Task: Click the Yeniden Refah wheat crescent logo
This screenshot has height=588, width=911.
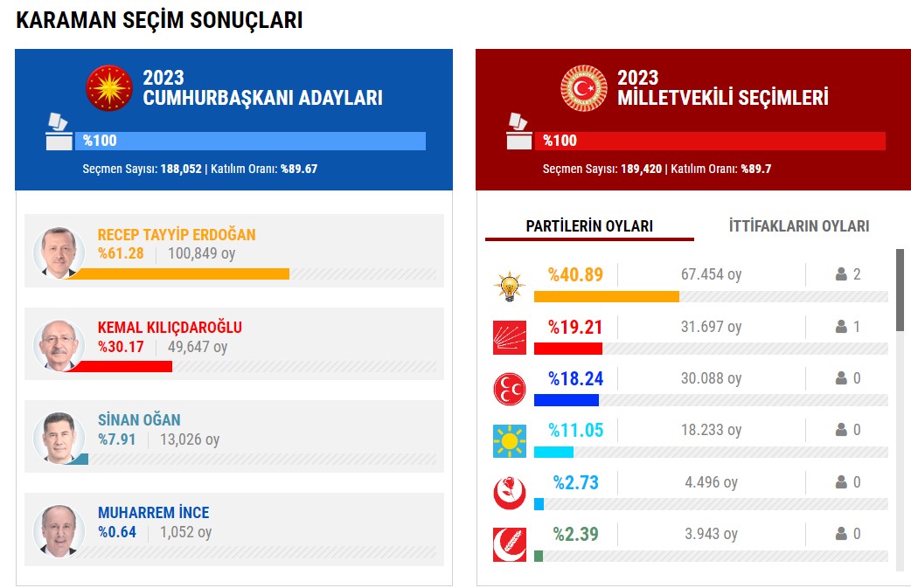Action: pos(509,544)
